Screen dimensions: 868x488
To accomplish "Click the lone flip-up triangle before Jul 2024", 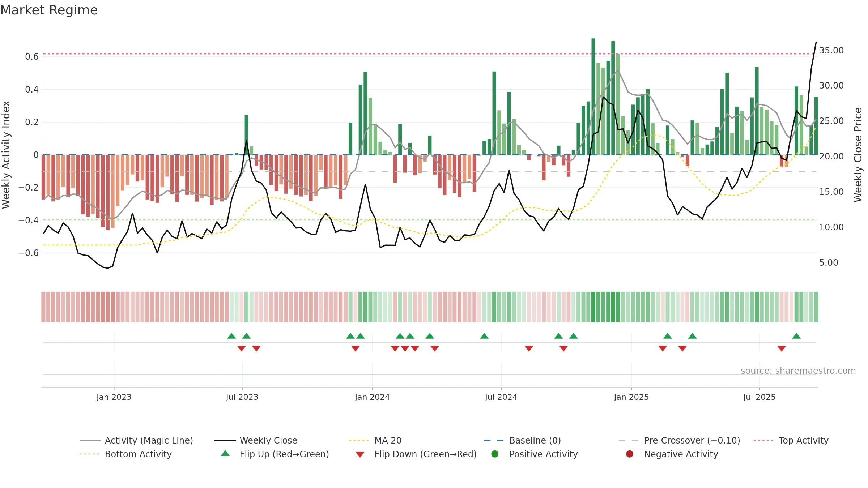I will tap(484, 336).
